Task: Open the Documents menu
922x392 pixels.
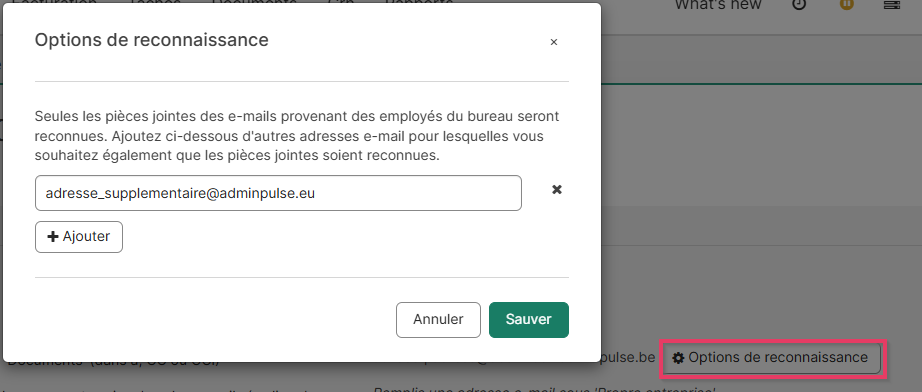Action: point(254,3)
